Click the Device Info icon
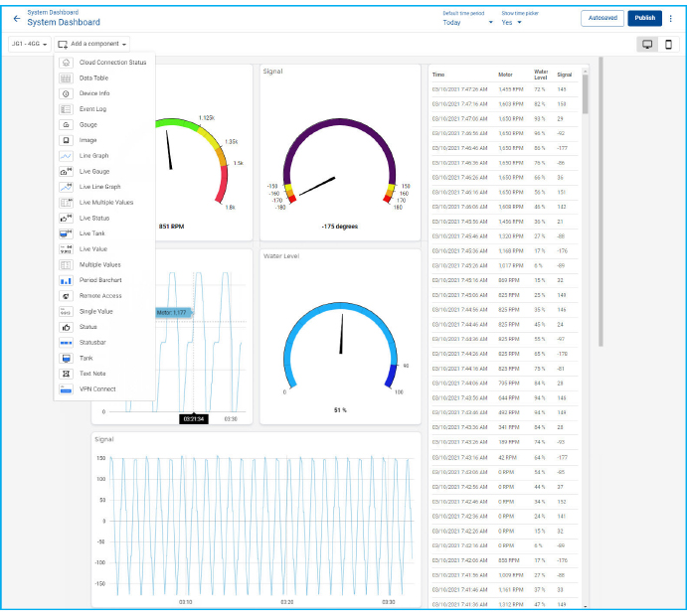 66,93
